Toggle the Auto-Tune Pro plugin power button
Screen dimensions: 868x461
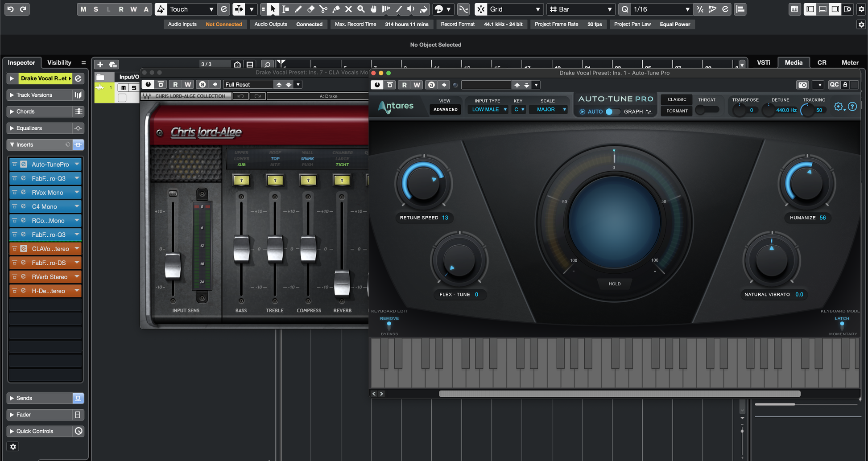click(x=377, y=85)
